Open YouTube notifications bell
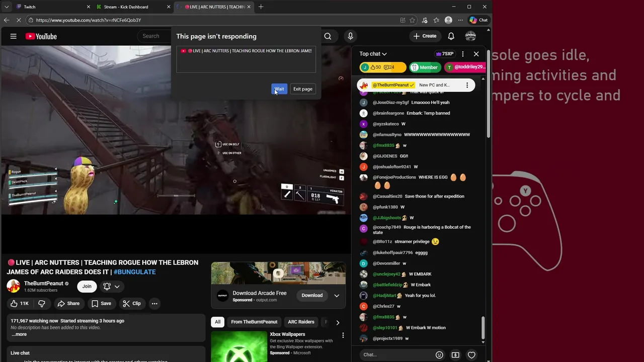Viewport: 644px width, 362px height. click(x=451, y=36)
